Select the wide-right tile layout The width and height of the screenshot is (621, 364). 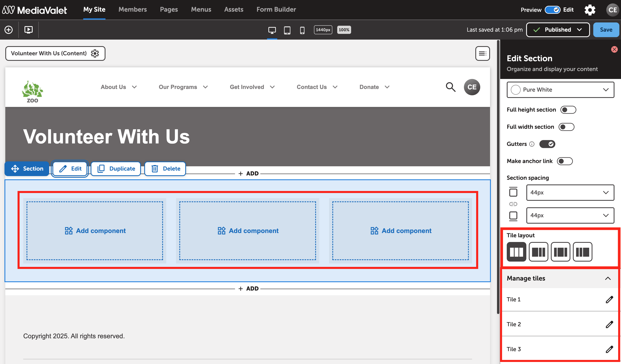click(583, 252)
